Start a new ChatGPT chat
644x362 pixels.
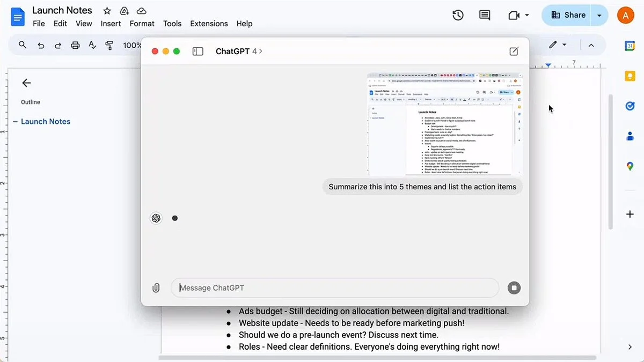tap(513, 50)
